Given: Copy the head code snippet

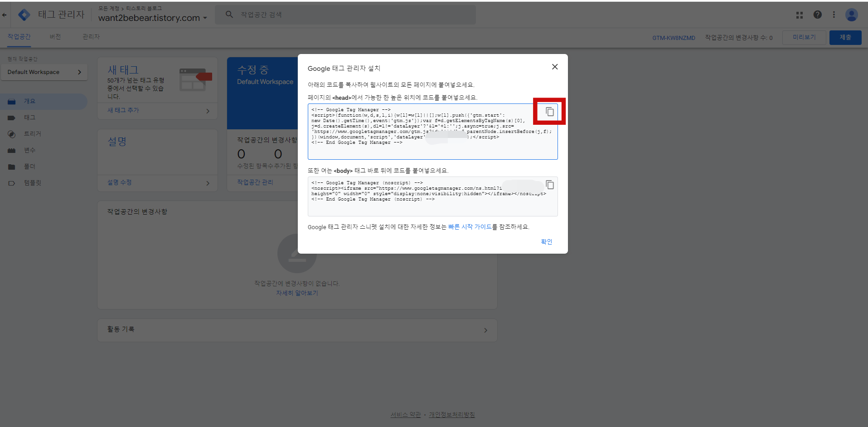Looking at the screenshot, I should click(x=549, y=112).
